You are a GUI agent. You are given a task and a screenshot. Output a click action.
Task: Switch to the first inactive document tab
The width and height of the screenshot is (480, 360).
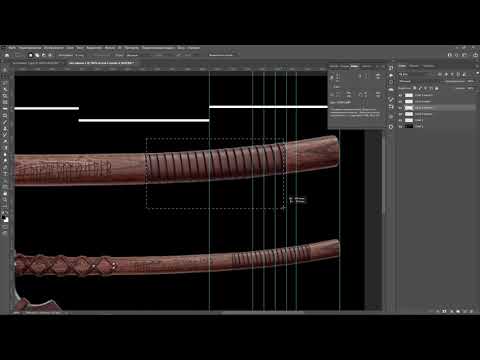(x=37, y=63)
